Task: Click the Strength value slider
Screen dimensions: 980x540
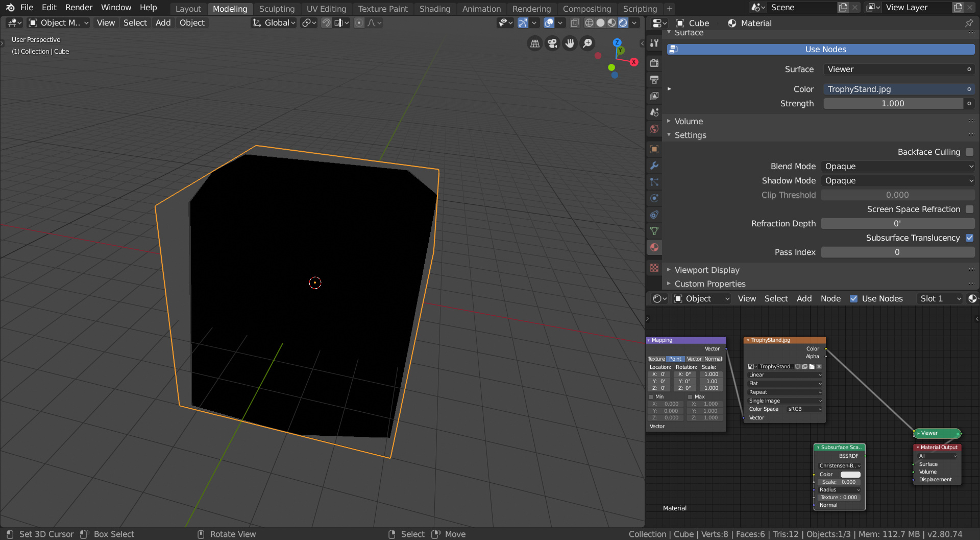Action: 892,104
